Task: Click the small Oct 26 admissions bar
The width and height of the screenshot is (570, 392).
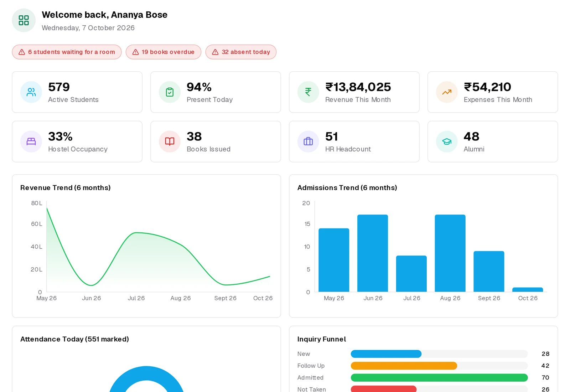Action: (528, 290)
